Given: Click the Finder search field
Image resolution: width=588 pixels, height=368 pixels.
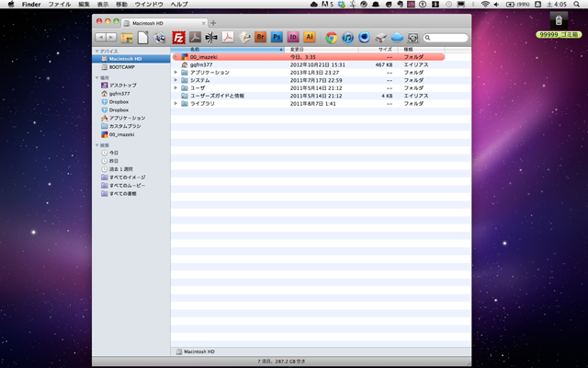Looking at the screenshot, I should 447,38.
